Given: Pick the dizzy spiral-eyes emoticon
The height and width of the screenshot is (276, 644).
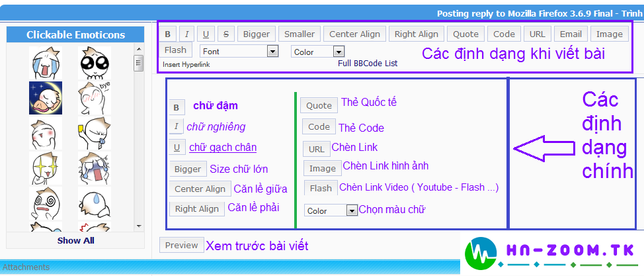Looking at the screenshot, I should (x=46, y=203).
